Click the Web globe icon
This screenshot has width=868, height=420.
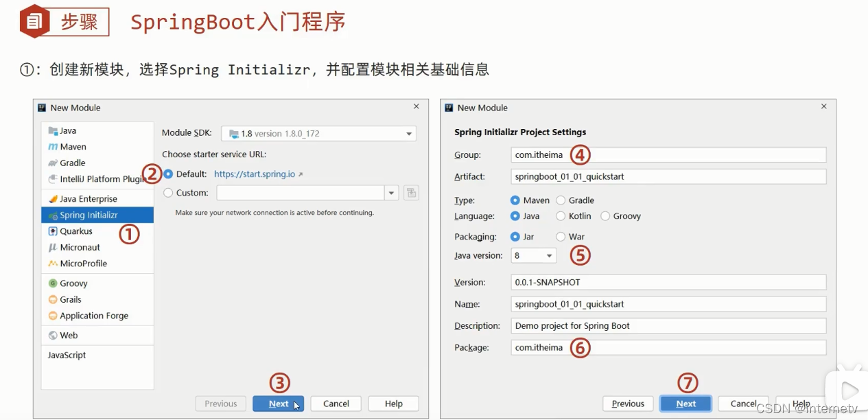pyautogui.click(x=53, y=336)
